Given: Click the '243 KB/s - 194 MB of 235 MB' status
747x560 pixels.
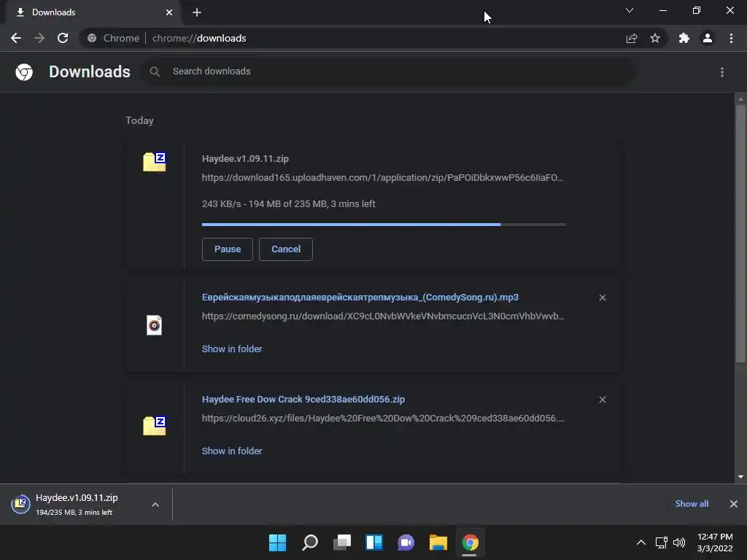Looking at the screenshot, I should pos(289,204).
